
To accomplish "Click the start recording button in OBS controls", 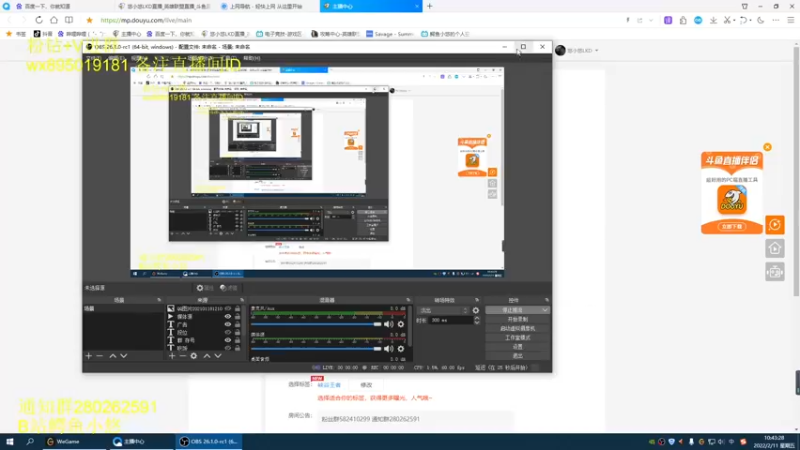I will pos(517,319).
